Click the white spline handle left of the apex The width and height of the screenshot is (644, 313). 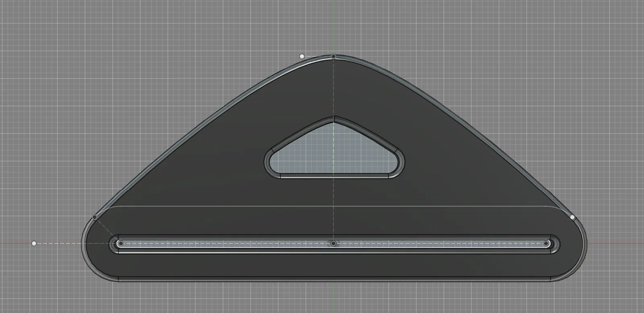[302, 57]
